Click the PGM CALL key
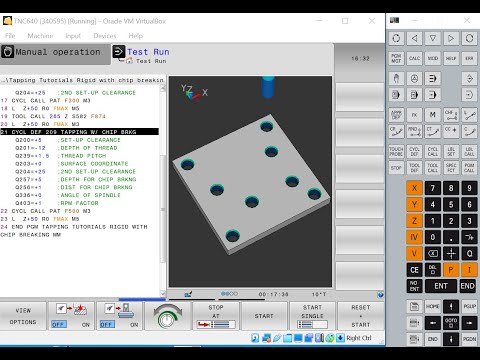480x360 pixels. [469, 168]
